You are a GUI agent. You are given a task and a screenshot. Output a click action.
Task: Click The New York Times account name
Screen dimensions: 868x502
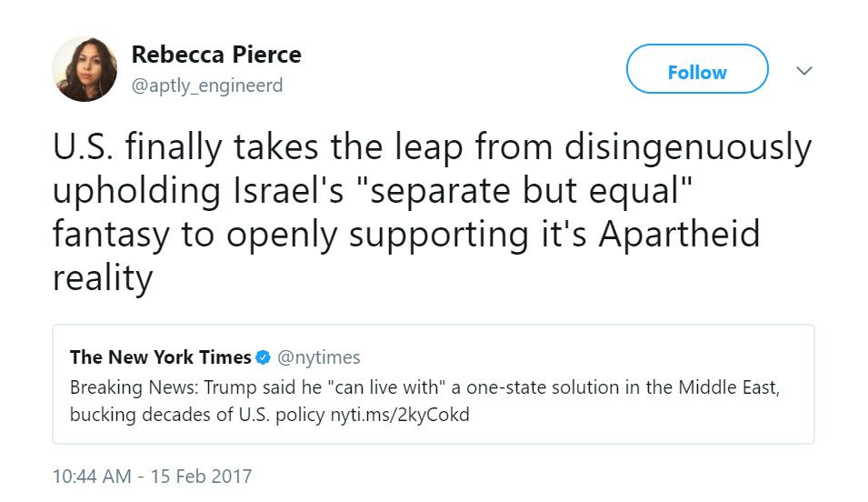click(160, 357)
